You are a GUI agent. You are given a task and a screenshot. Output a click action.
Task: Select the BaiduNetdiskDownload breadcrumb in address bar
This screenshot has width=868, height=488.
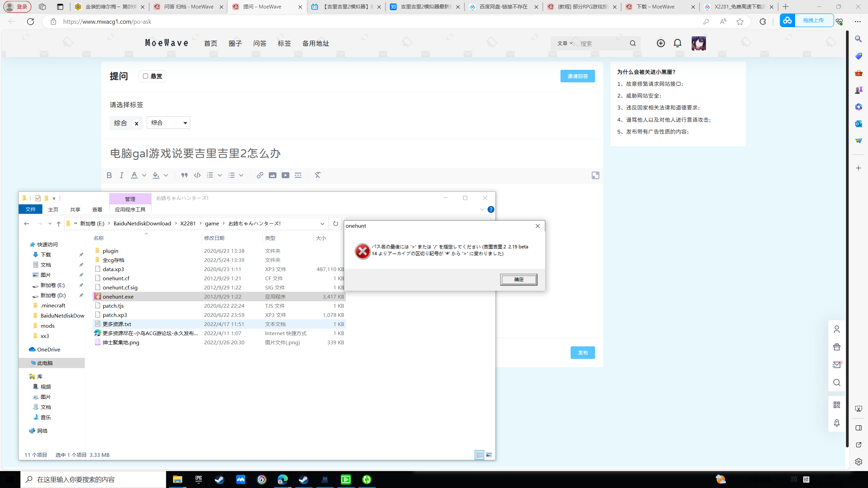tap(142, 224)
